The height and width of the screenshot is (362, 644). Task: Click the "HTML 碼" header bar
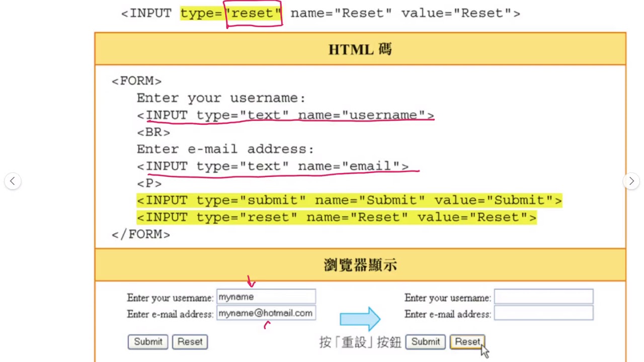coord(360,49)
